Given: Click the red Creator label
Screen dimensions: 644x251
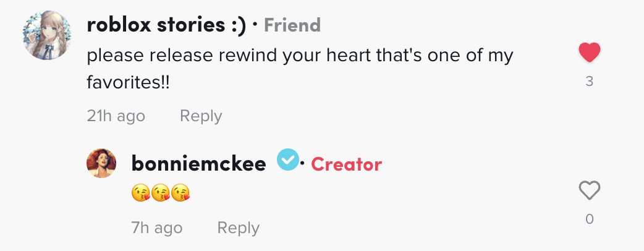Looking at the screenshot, I should click(x=346, y=164).
